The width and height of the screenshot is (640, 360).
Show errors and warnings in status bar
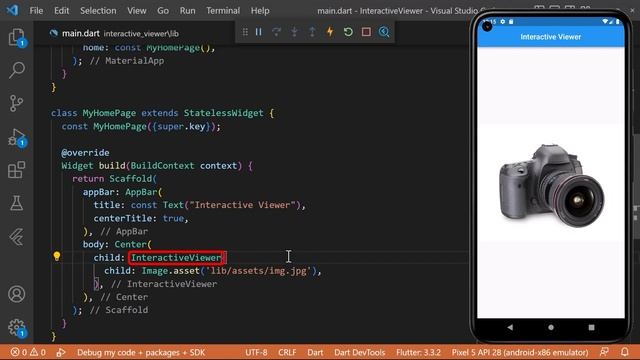[28, 352]
